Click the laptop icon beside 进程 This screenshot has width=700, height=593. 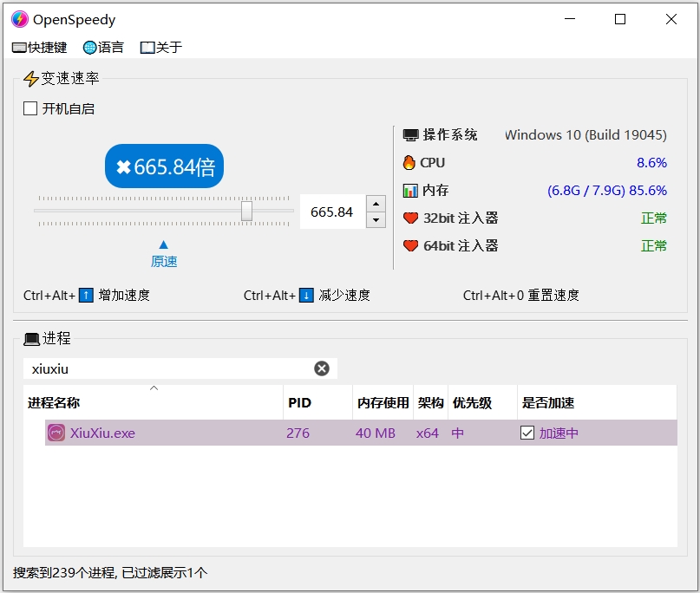(32, 339)
